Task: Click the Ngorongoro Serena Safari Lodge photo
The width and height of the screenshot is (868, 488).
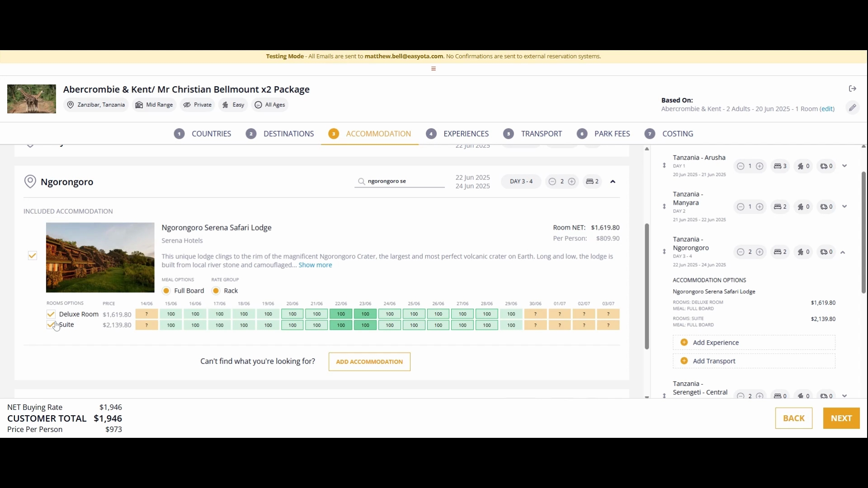Action: (100, 258)
